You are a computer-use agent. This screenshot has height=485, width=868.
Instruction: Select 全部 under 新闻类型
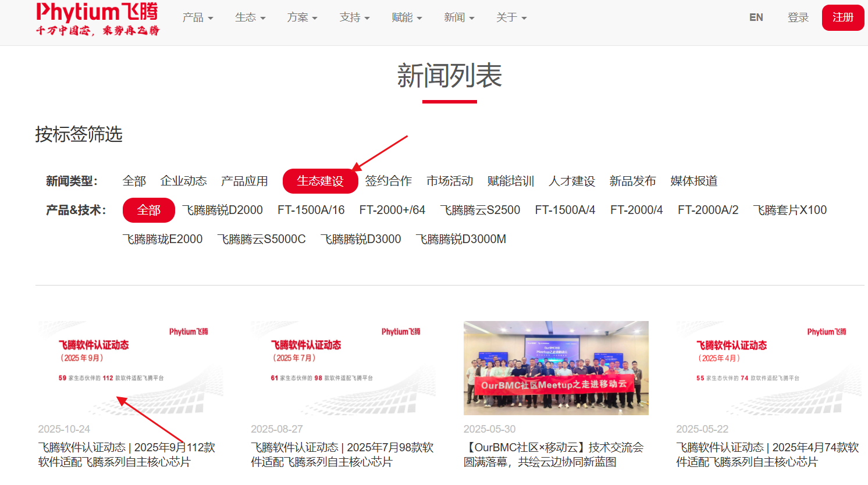tap(134, 181)
